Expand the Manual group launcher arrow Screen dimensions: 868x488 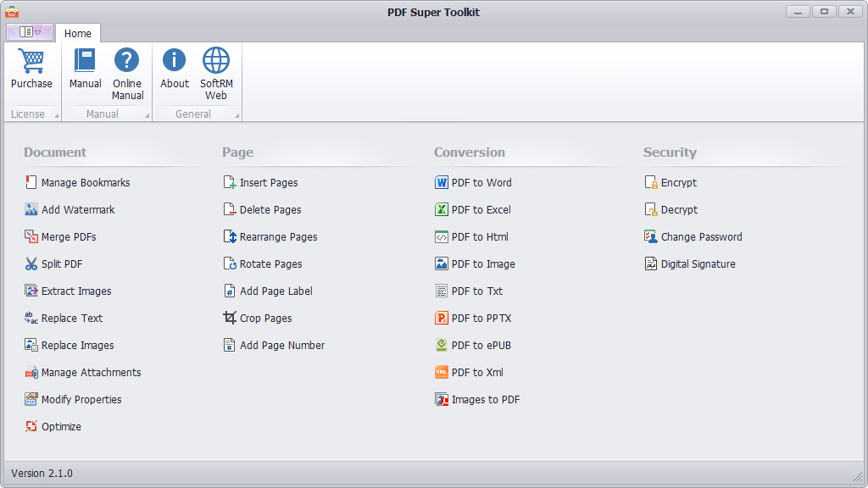(147, 115)
